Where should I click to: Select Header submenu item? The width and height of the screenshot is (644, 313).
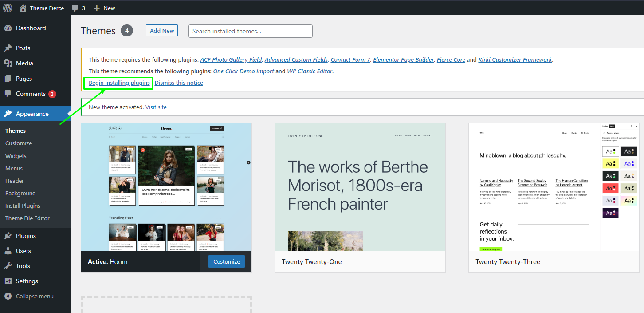(15, 181)
